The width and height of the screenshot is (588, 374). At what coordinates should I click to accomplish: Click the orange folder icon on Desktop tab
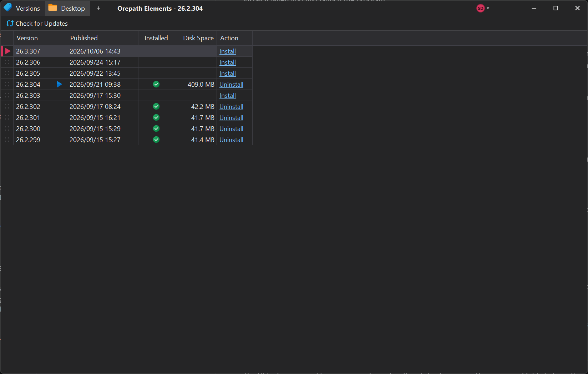(x=53, y=7)
